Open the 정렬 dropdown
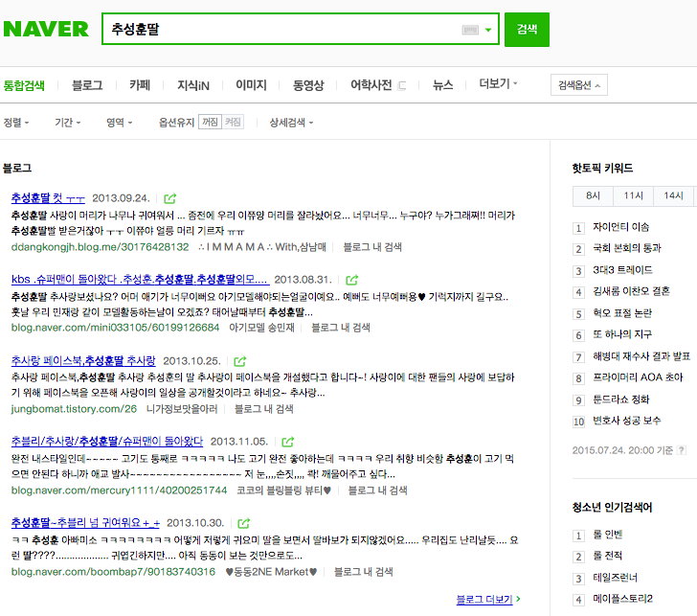 (x=16, y=123)
